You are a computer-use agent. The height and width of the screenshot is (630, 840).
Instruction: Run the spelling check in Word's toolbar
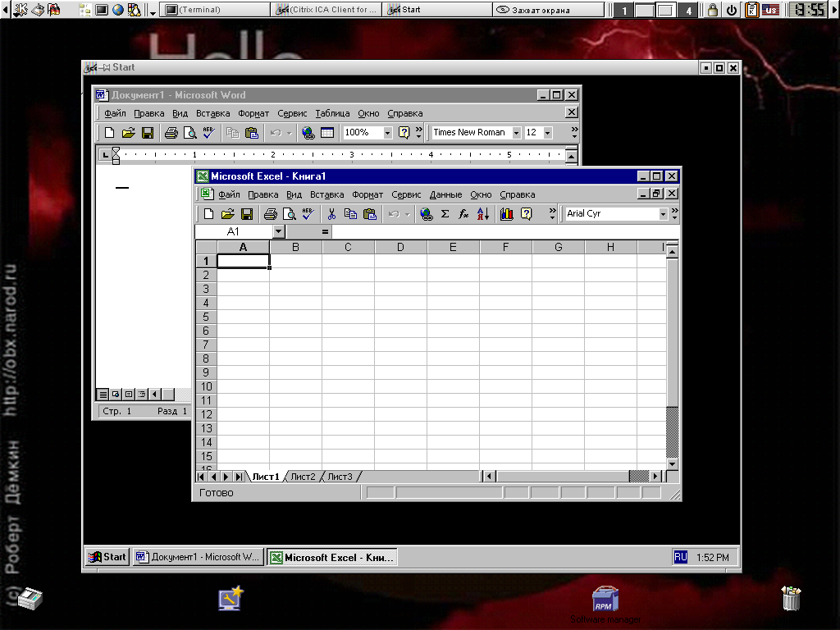(208, 132)
